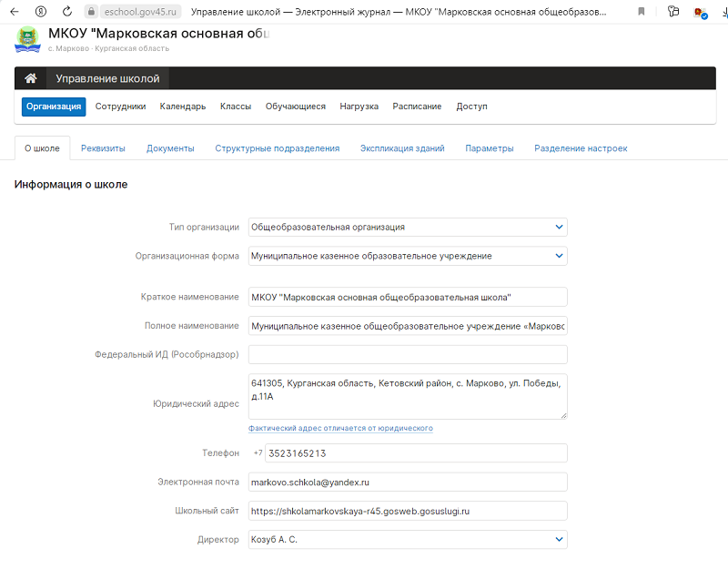Switch to the Параметры tab
728x569 pixels.
(x=490, y=148)
